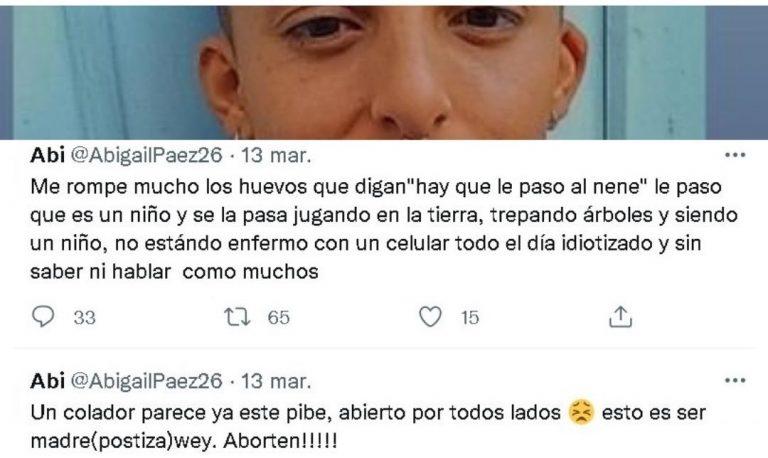Open more options on first tweet
Image resolution: width=768 pixels, height=458 pixels.
(x=735, y=155)
